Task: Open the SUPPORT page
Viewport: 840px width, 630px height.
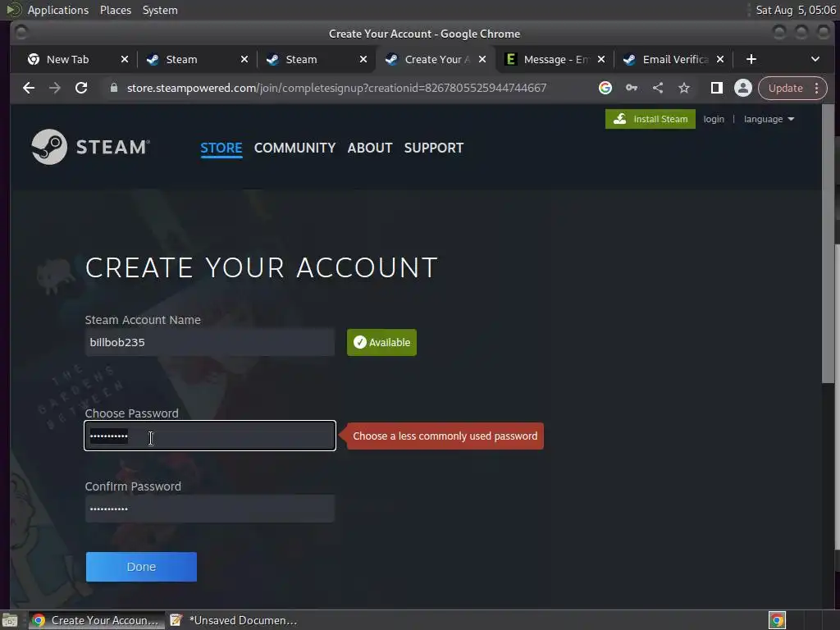Action: coord(433,148)
